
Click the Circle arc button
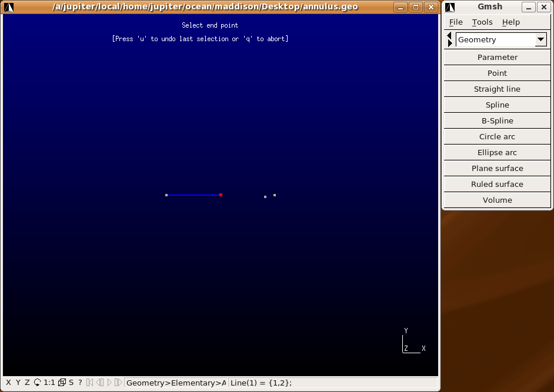497,136
